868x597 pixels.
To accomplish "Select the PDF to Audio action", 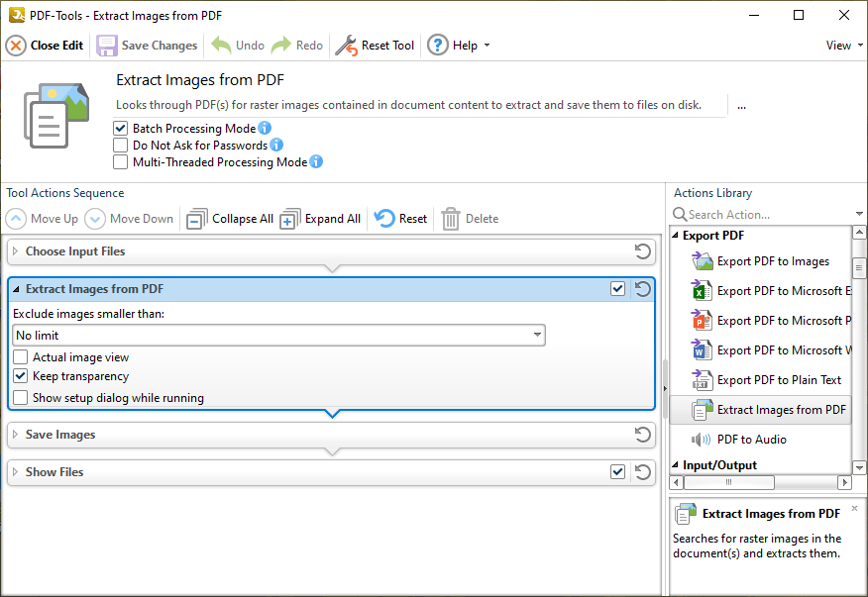I will pos(752,439).
